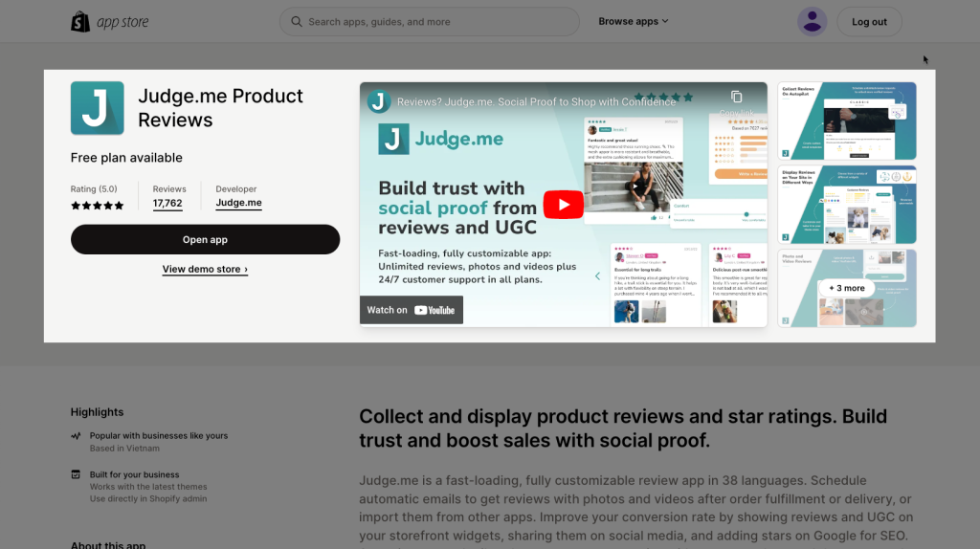Click Use directly in Shopify admin text
Viewport: 980px width, 549px height.
(x=148, y=498)
